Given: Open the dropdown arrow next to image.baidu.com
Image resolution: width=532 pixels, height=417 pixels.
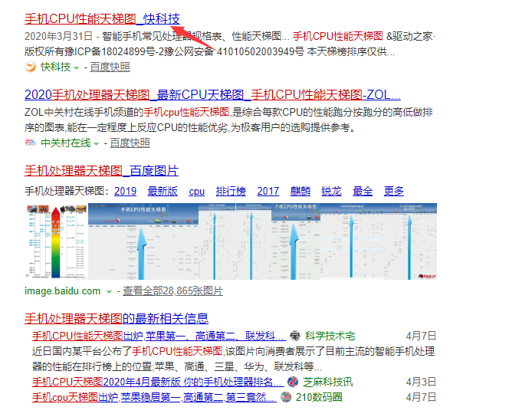Looking at the screenshot, I should point(109,291).
